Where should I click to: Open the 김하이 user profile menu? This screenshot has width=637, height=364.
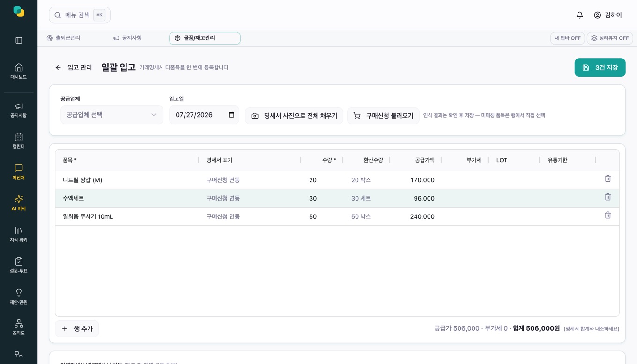[x=607, y=15]
